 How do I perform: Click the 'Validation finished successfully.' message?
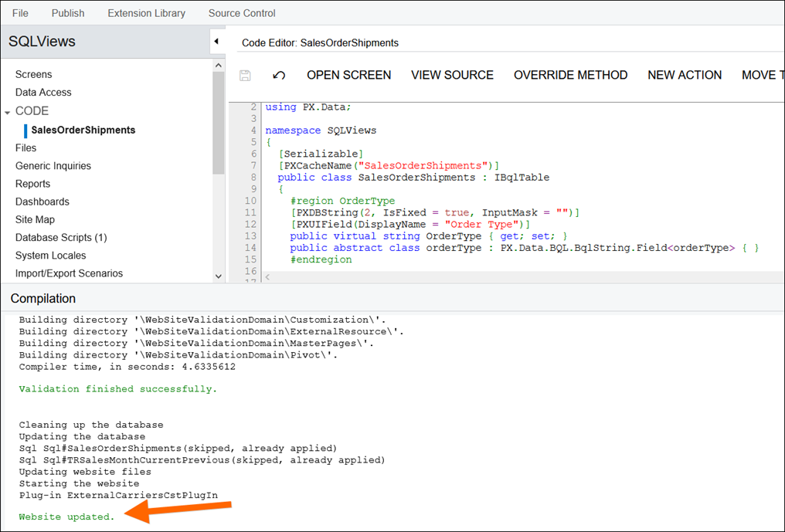pos(118,389)
